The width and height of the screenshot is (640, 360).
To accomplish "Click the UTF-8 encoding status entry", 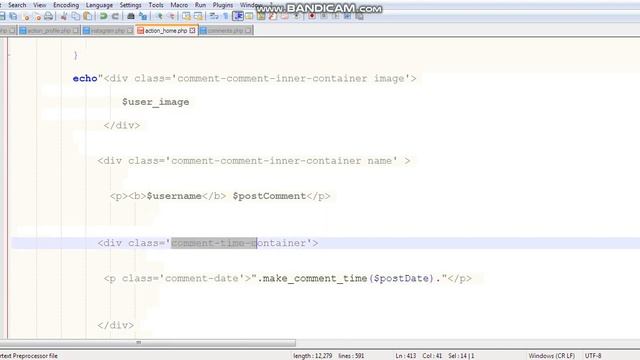I will coord(593,356).
